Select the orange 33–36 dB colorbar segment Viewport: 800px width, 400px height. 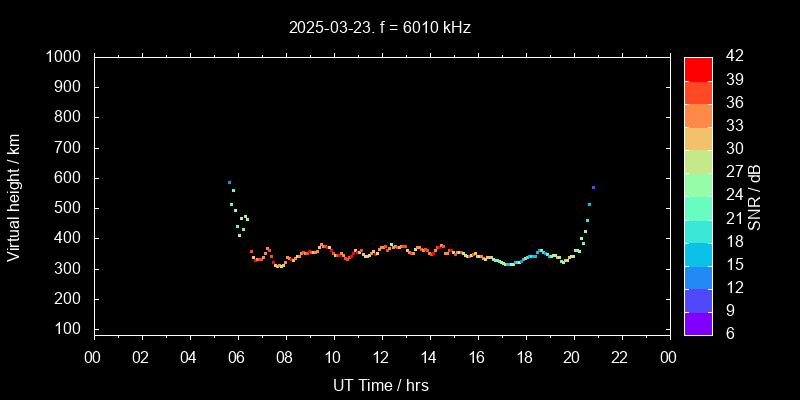pos(698,115)
